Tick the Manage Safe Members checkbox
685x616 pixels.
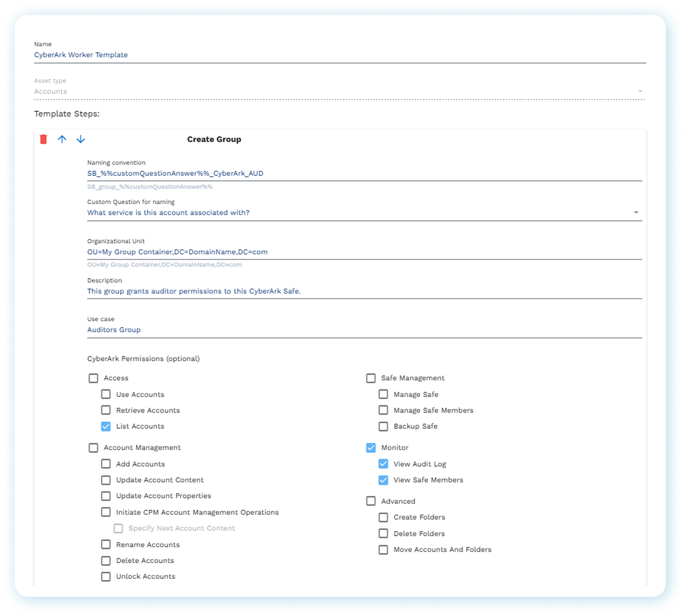[383, 410]
